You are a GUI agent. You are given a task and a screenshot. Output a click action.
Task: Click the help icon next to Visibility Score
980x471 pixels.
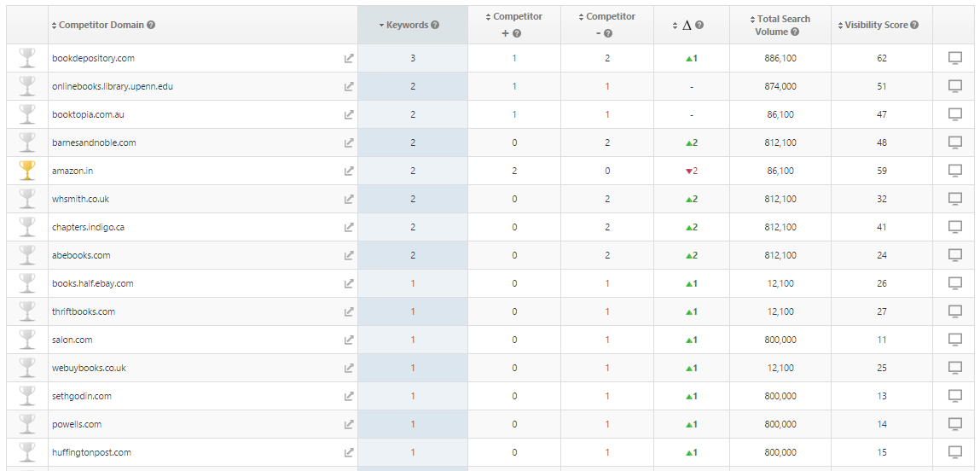[x=914, y=25]
